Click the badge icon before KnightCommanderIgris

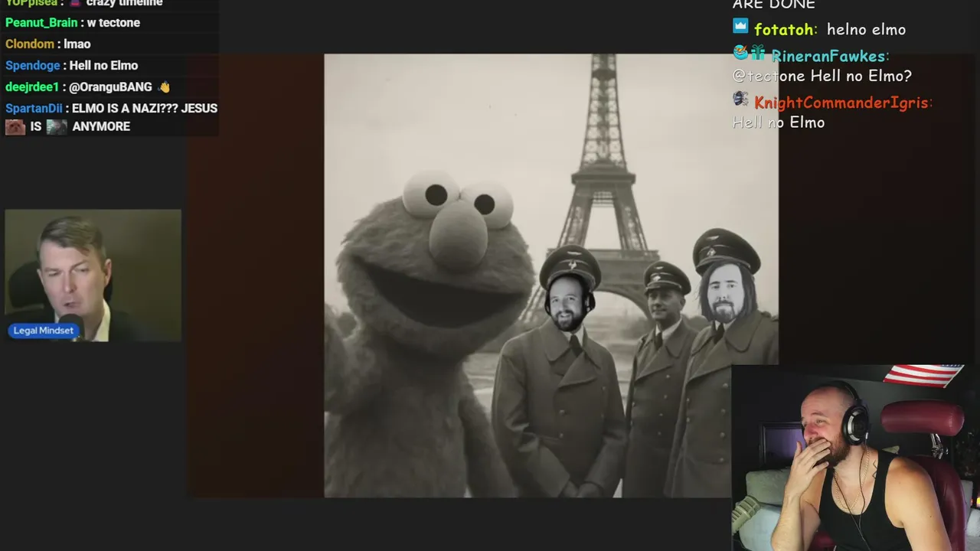coord(740,99)
